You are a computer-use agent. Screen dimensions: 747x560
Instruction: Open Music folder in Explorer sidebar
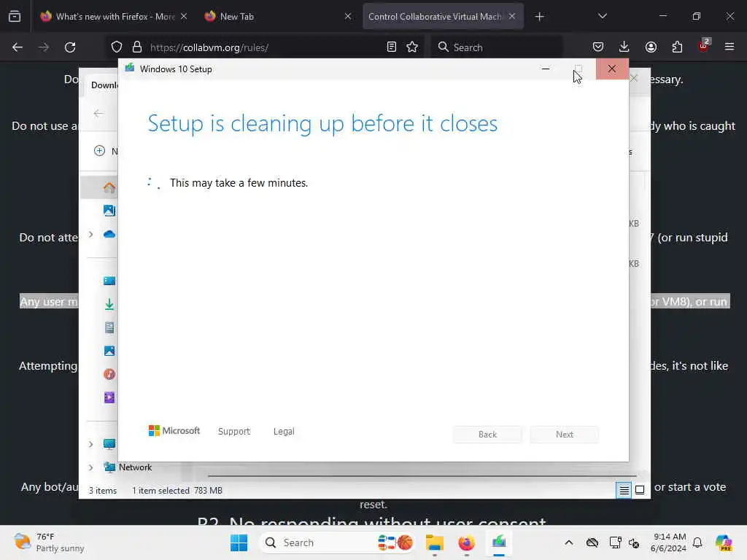[x=109, y=374]
